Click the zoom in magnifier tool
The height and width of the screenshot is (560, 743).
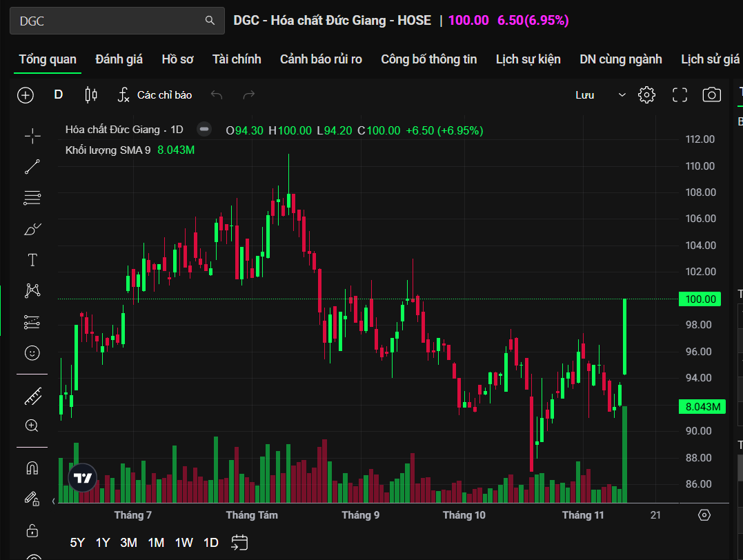coord(32,426)
